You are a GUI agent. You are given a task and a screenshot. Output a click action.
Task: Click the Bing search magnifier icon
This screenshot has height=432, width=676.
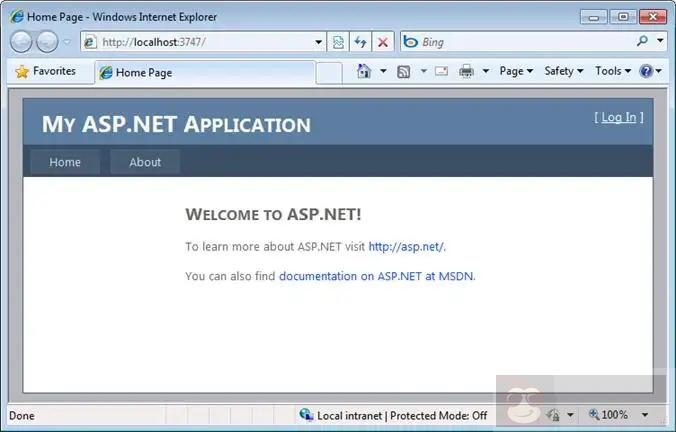(x=642, y=41)
